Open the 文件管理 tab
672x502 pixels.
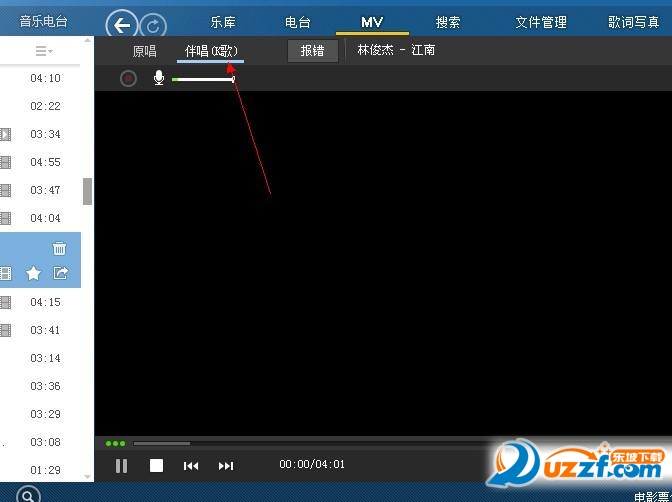(541, 22)
